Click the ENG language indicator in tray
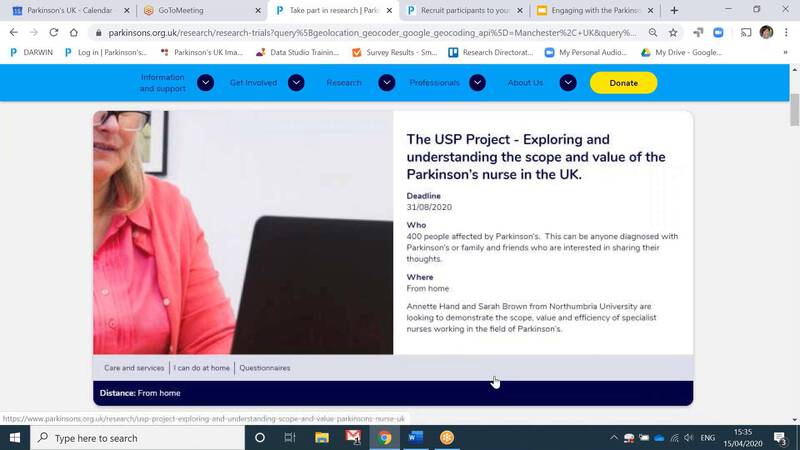This screenshot has width=800, height=450. tap(708, 438)
